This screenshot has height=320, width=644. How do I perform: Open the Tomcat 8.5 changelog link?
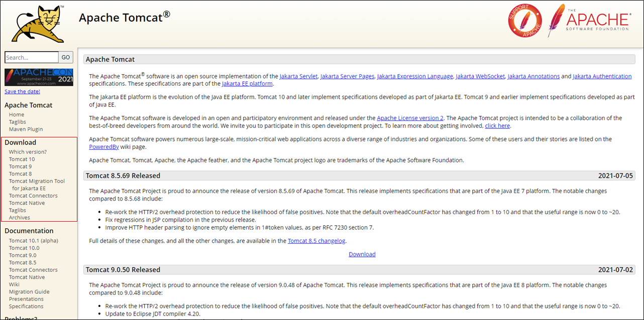(x=316, y=241)
